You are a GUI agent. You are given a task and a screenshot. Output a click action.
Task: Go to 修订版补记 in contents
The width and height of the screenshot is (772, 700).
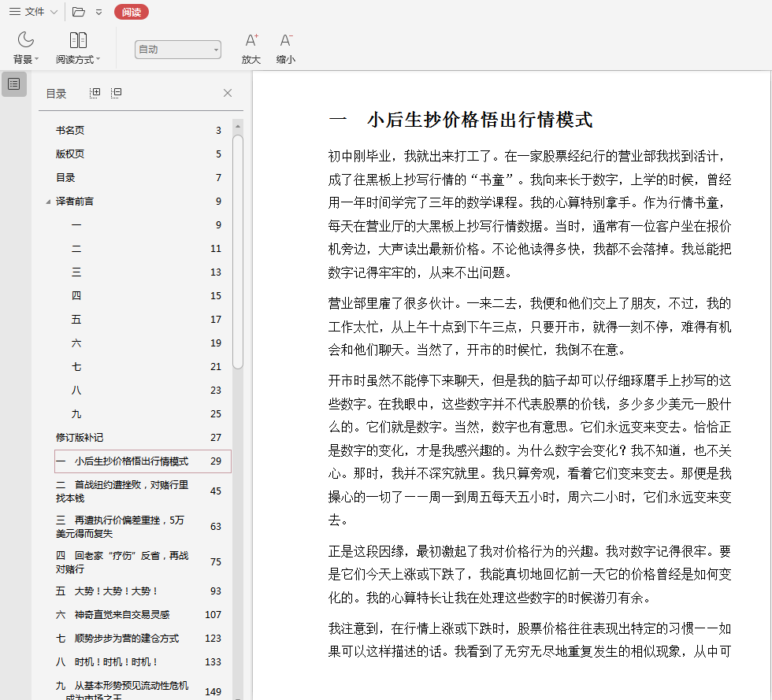(x=79, y=438)
